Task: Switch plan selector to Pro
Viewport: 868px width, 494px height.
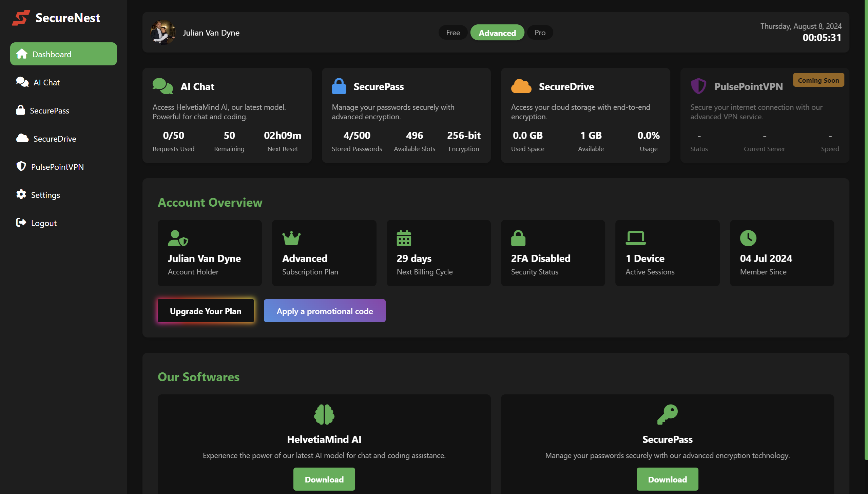Action: click(540, 33)
